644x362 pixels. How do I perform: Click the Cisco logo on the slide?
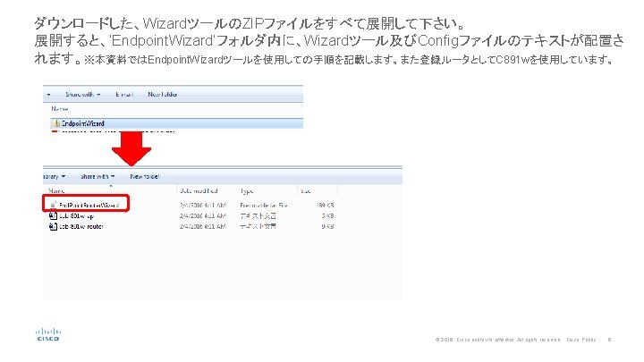48,334
